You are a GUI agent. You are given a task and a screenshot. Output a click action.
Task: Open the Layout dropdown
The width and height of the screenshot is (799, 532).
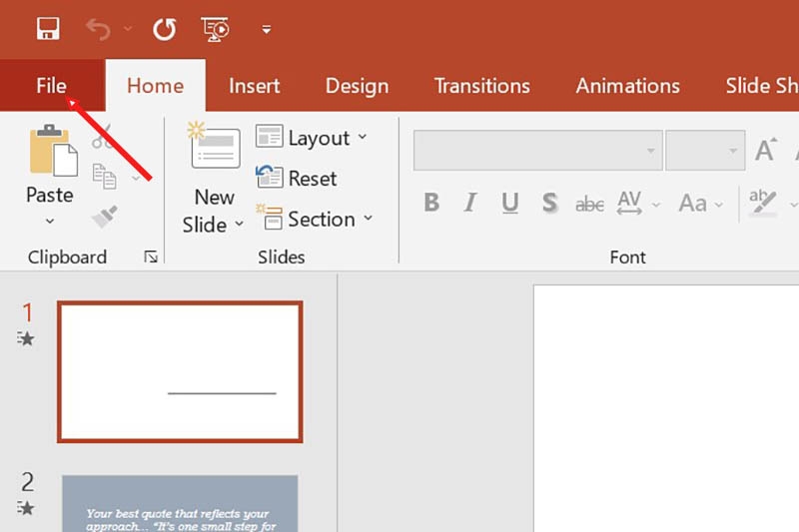click(312, 138)
